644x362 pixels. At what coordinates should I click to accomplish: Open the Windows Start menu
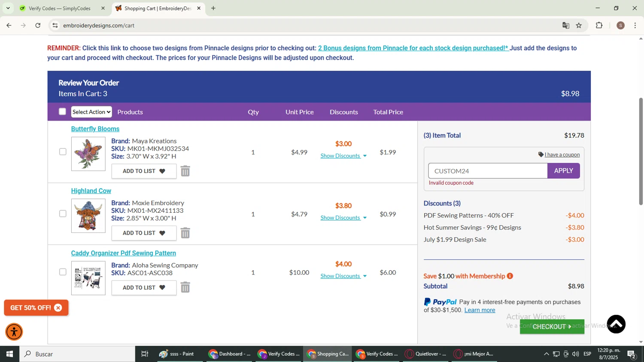click(9, 354)
